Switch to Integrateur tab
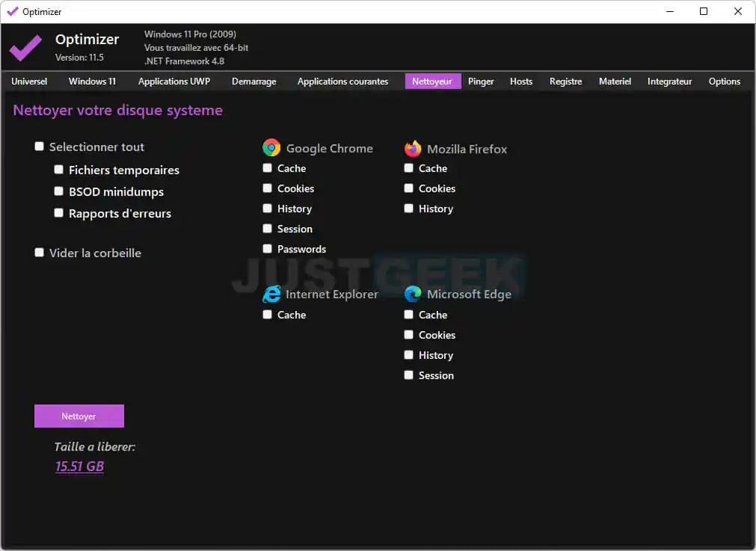756x551 pixels. click(670, 81)
